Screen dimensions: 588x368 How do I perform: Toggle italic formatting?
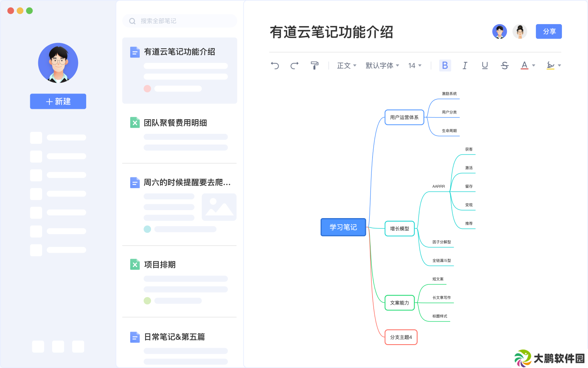pos(465,66)
